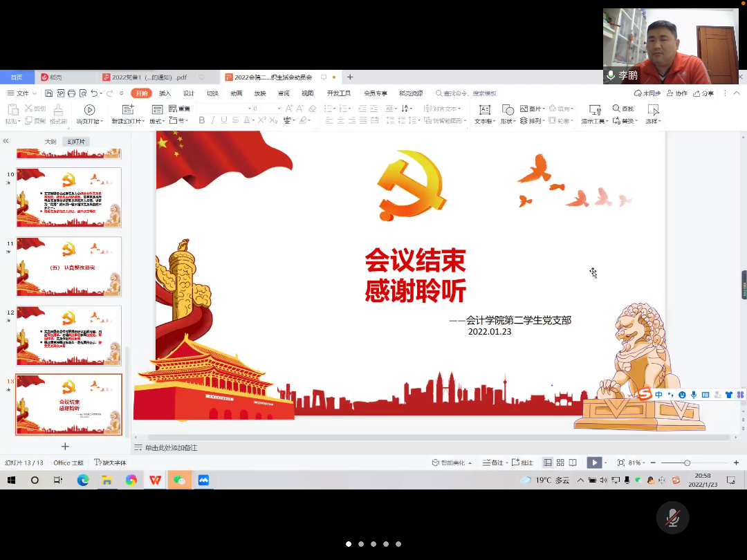
Task: Click the 批注 comment button
Action: (x=522, y=462)
